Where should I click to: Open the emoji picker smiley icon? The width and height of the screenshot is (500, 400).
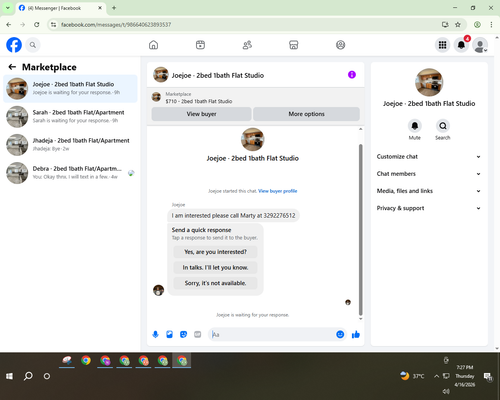pos(340,334)
